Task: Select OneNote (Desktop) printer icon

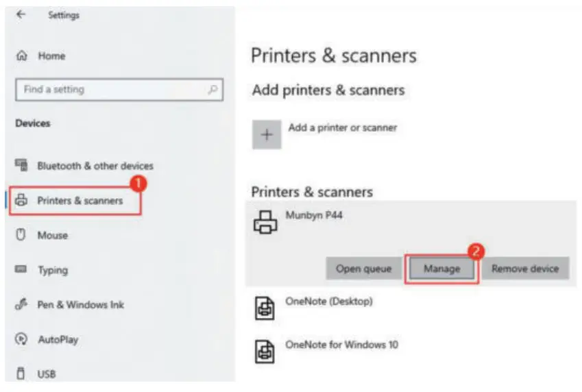Action: [x=266, y=308]
